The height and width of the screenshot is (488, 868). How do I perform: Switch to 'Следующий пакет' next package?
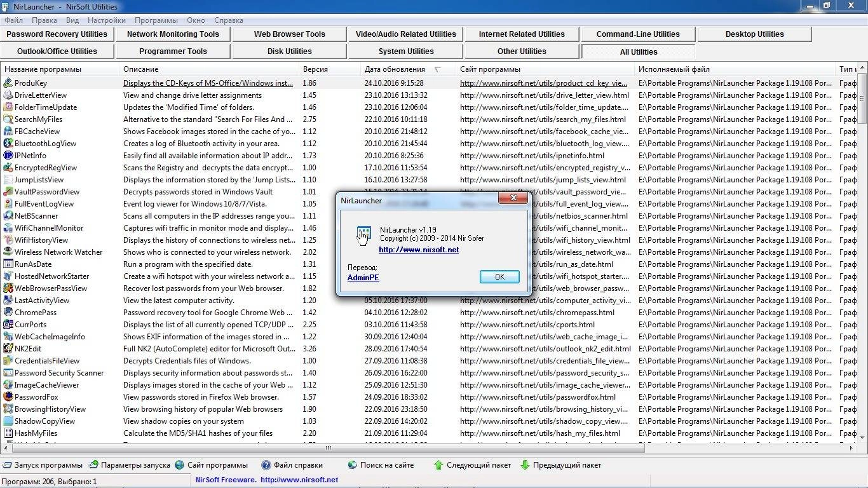click(x=472, y=465)
